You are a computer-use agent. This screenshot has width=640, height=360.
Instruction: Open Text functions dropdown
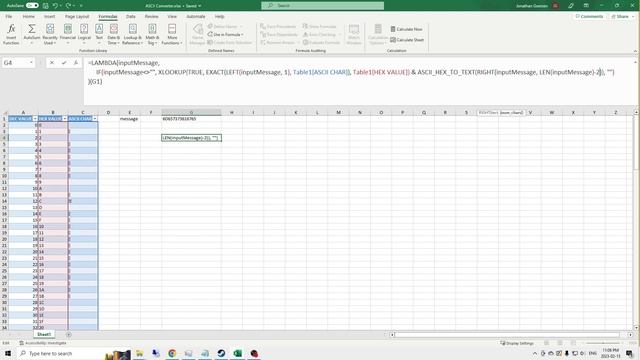99,34
